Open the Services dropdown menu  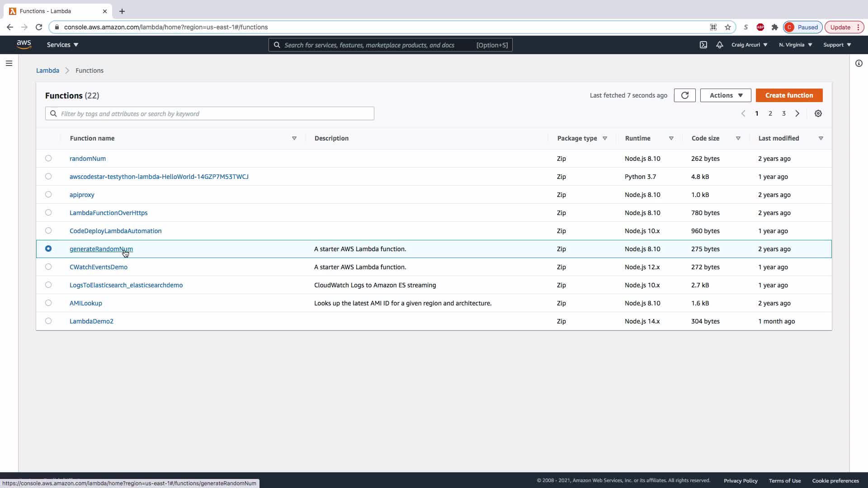(62, 45)
